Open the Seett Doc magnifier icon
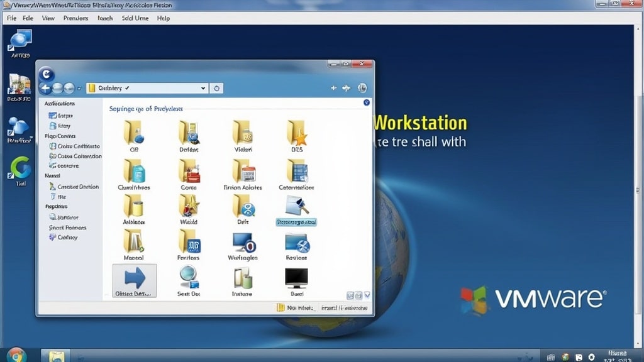The image size is (644, 362). (189, 277)
